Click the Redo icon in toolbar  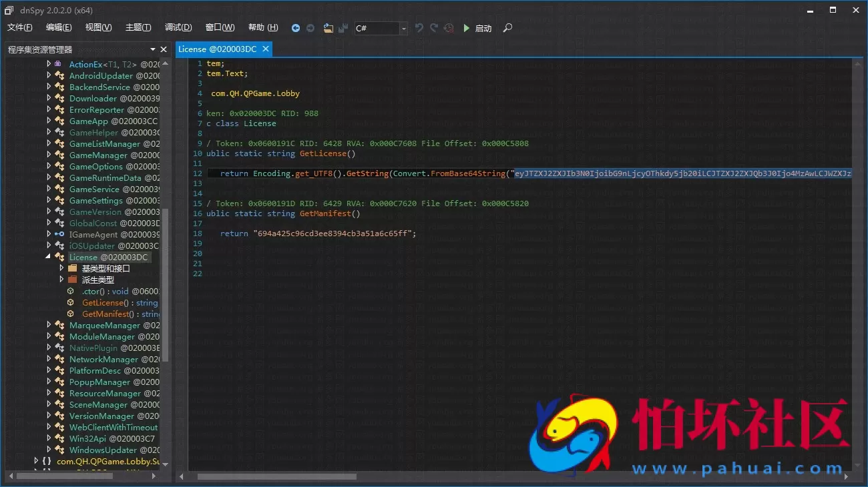click(434, 28)
